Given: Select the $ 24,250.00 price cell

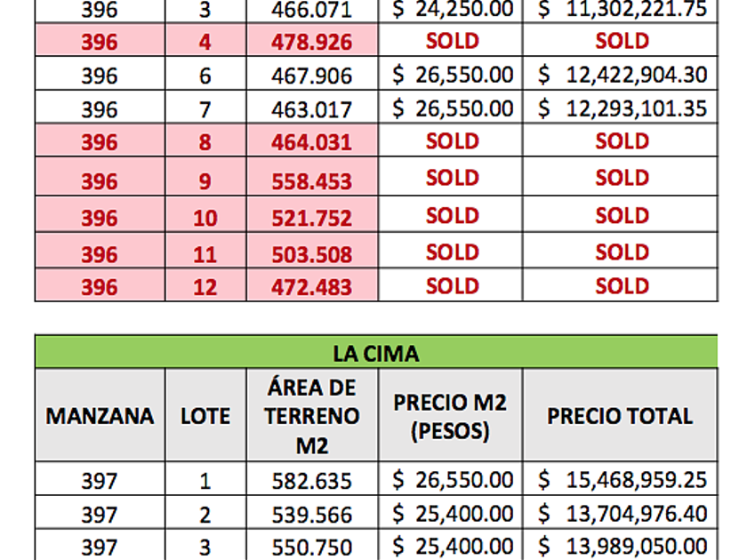Looking at the screenshot, I should [452, 11].
